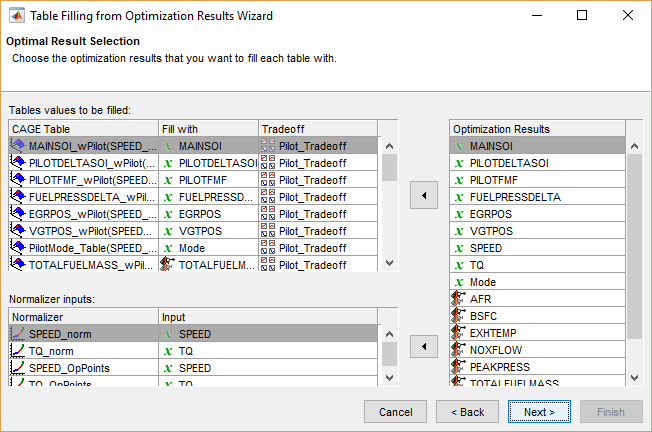The height and width of the screenshot is (432, 652).
Task: Click the Pilot_Tradeoff icon in first row
Action: [x=267, y=146]
